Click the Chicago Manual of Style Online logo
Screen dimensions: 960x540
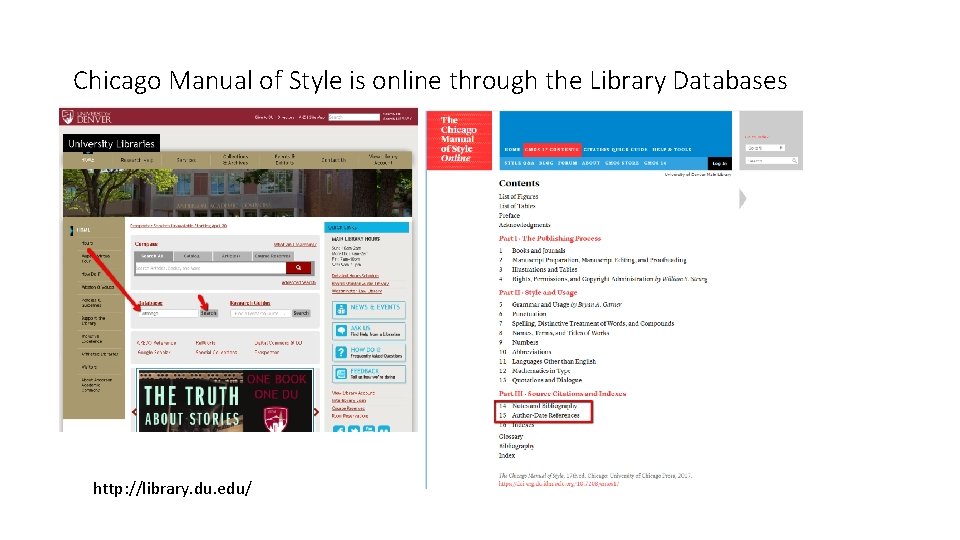click(459, 140)
